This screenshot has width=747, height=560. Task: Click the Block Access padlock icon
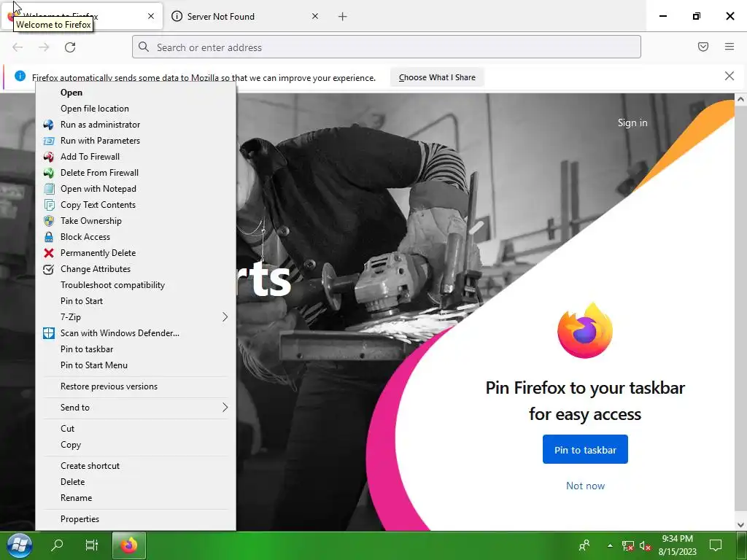pos(49,237)
